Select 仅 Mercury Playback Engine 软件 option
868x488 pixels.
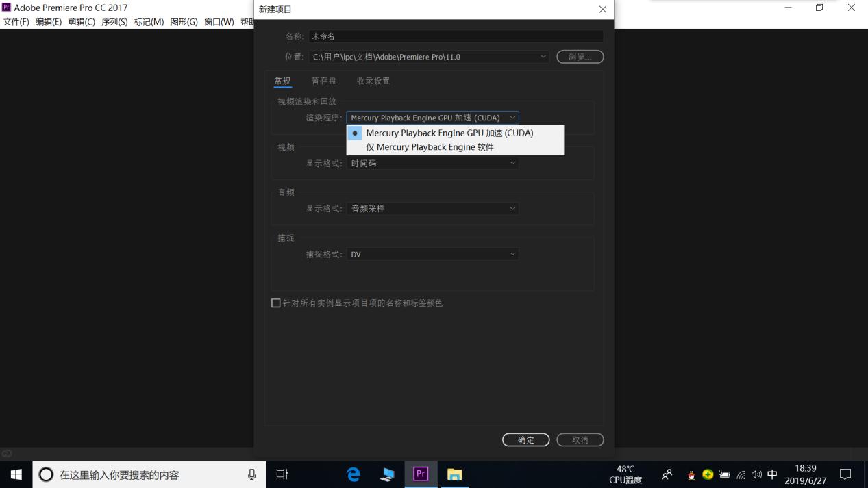coord(430,146)
